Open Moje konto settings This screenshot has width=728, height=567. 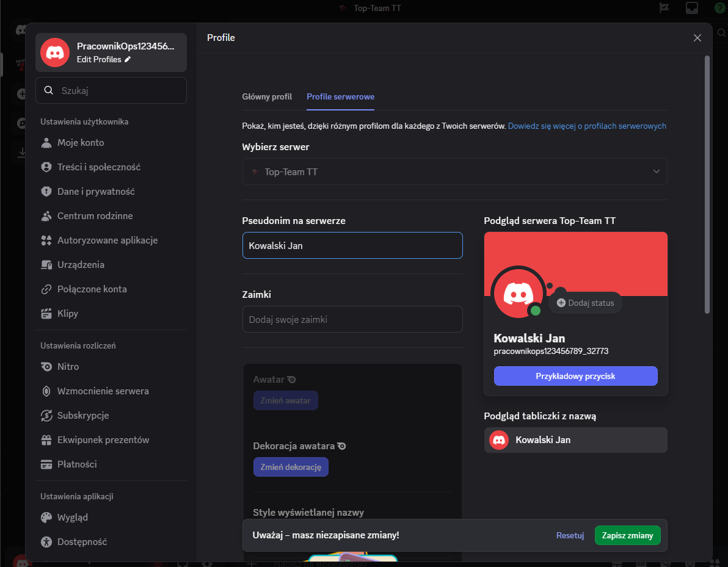(111, 142)
